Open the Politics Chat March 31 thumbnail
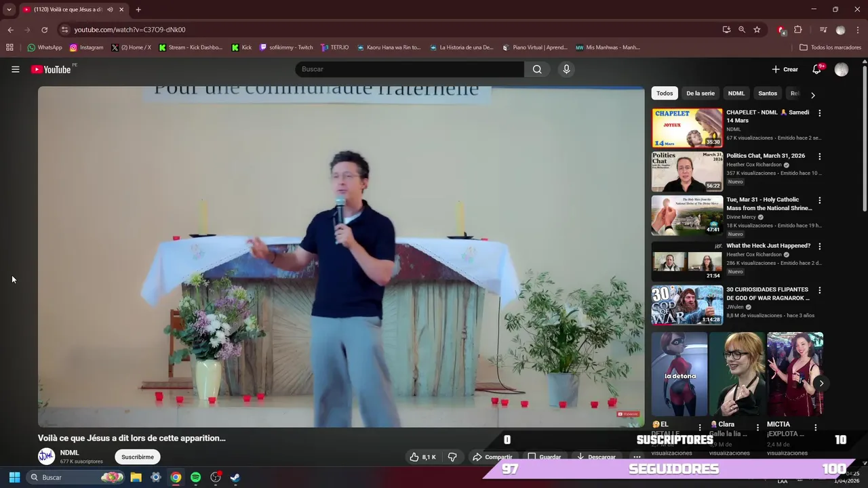This screenshot has height=488, width=868. [687, 171]
